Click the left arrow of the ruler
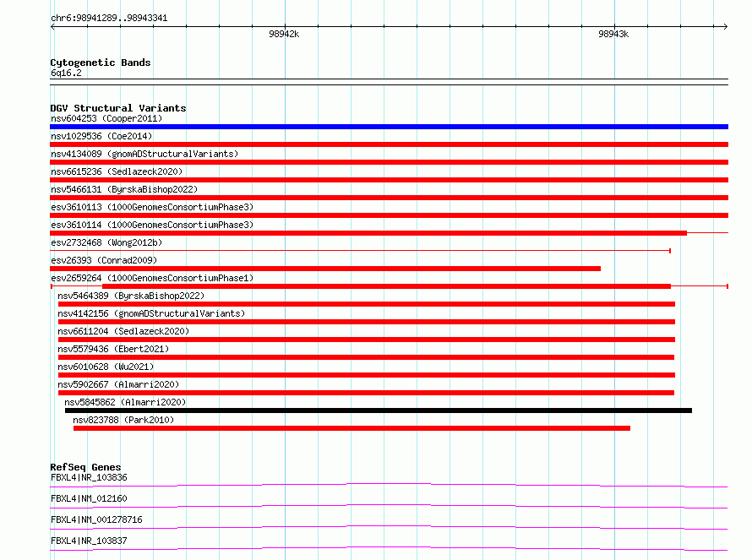This screenshot has width=752, height=560. 52,27
